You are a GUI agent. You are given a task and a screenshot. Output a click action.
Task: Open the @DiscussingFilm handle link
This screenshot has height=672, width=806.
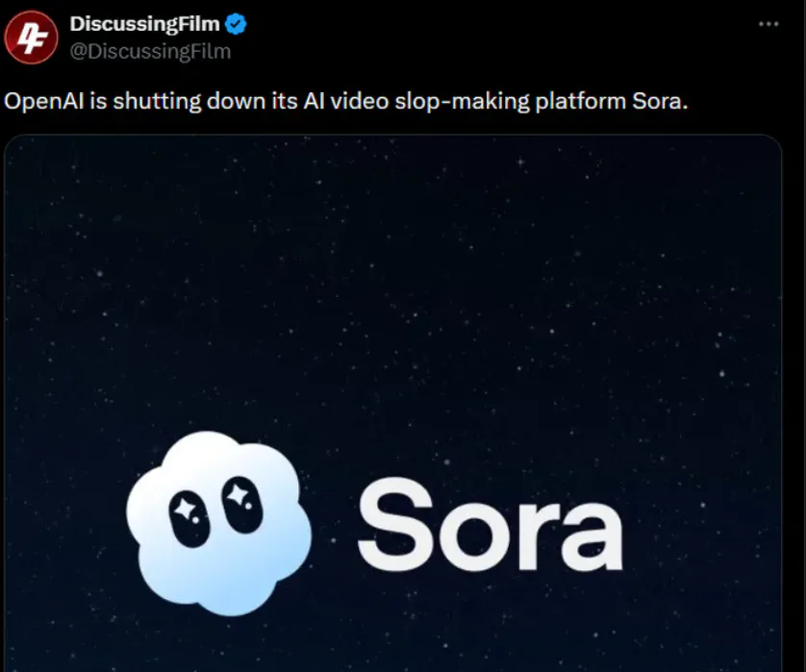(x=150, y=51)
